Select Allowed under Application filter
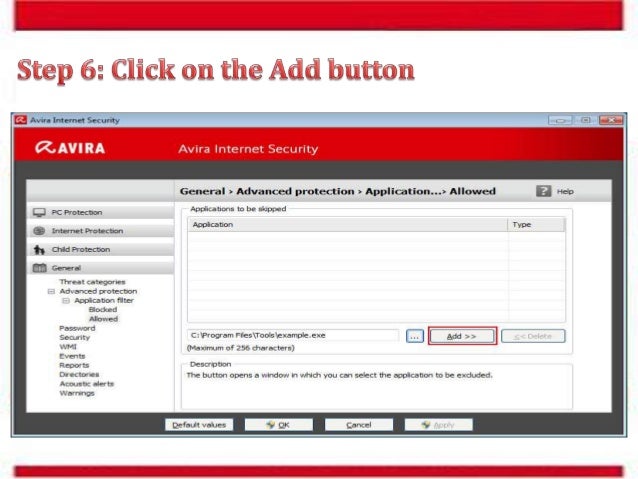This screenshot has width=638, height=479. pyautogui.click(x=103, y=319)
